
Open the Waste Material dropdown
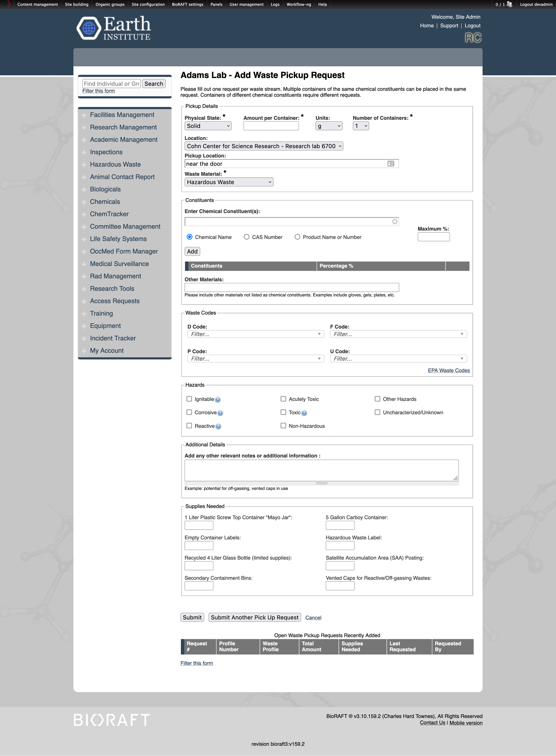point(229,182)
